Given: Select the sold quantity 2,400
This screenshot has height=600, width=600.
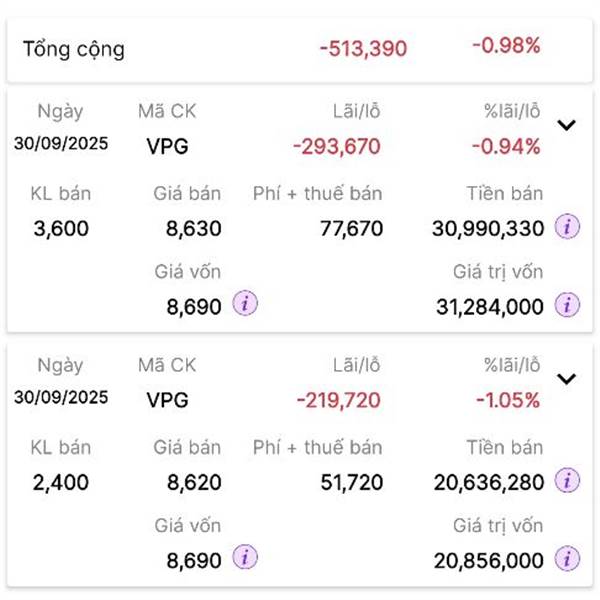Looking at the screenshot, I should point(61,482).
